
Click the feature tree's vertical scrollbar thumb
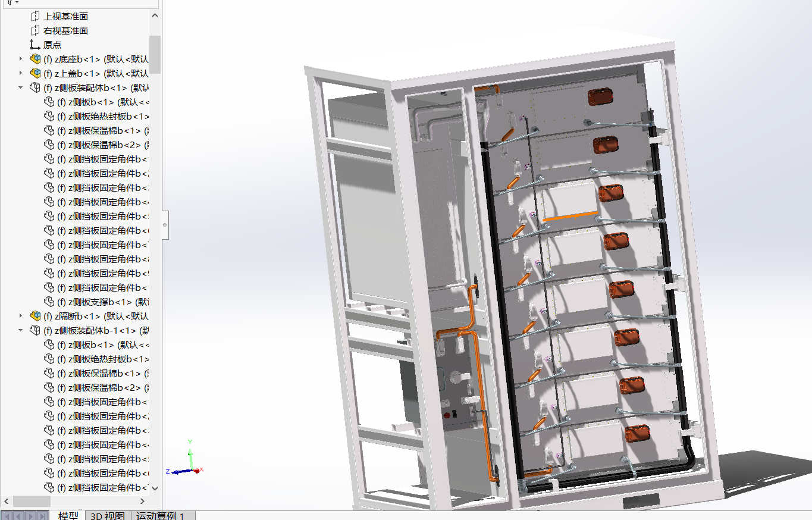coord(155,54)
